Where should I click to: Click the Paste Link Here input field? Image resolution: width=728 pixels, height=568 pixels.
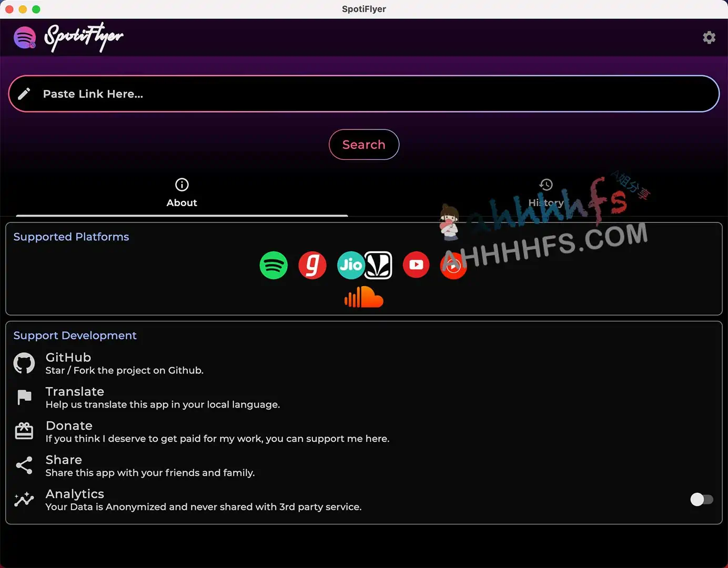[368, 94]
